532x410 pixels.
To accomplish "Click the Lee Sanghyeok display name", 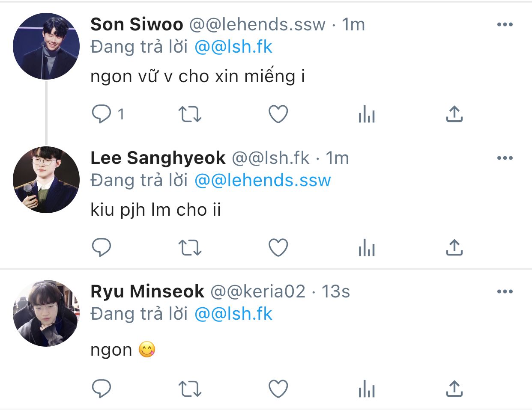I will [x=158, y=158].
